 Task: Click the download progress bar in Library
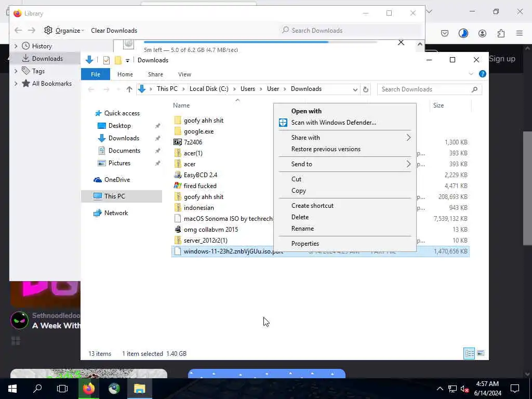[x=260, y=42]
